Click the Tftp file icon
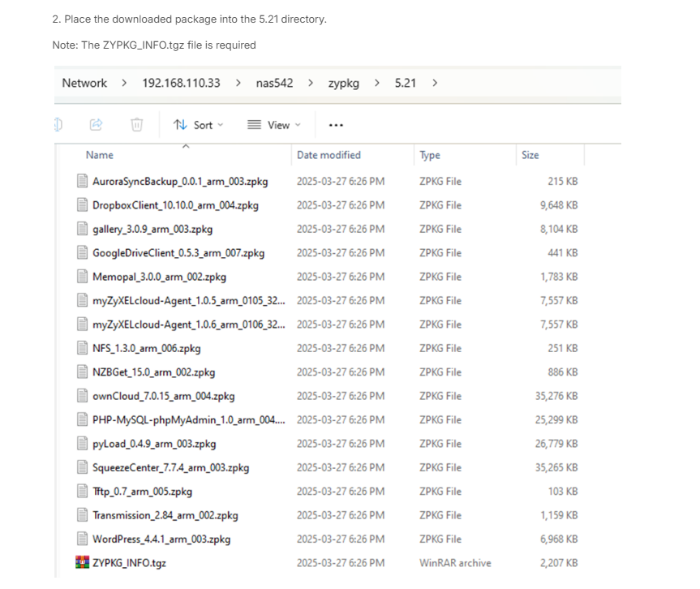This screenshot has height=589, width=700. point(82,491)
